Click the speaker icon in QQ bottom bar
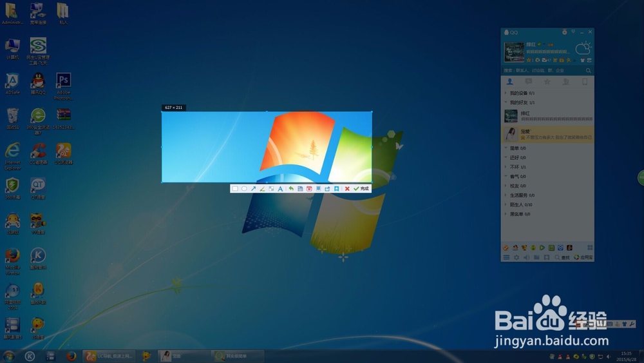 [526, 257]
